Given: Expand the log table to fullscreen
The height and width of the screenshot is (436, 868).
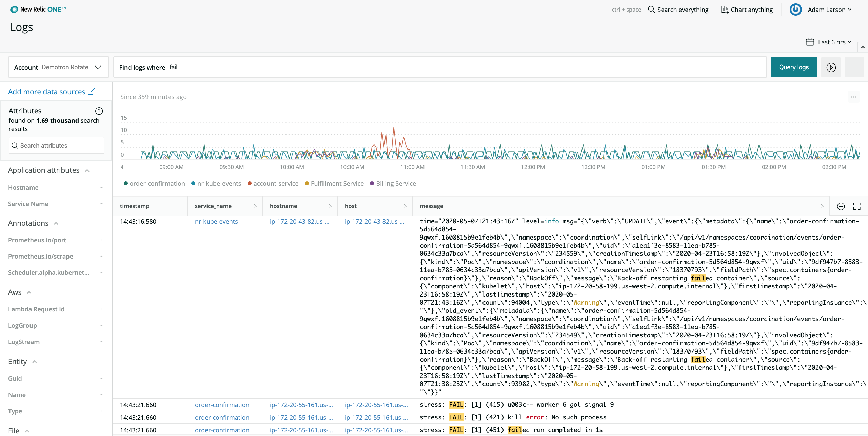Looking at the screenshot, I should [x=857, y=206].
